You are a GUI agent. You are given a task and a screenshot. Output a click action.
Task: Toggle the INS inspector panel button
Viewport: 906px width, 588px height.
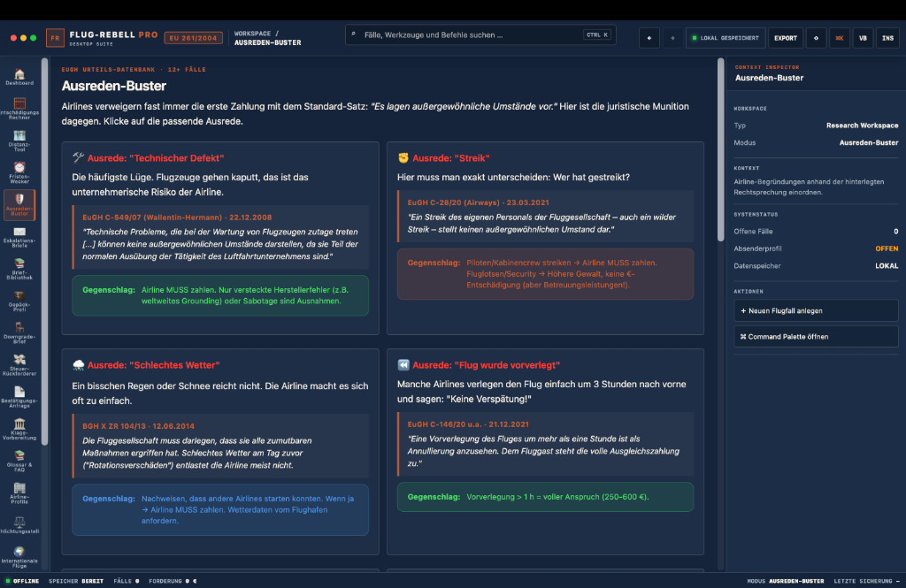tap(887, 38)
